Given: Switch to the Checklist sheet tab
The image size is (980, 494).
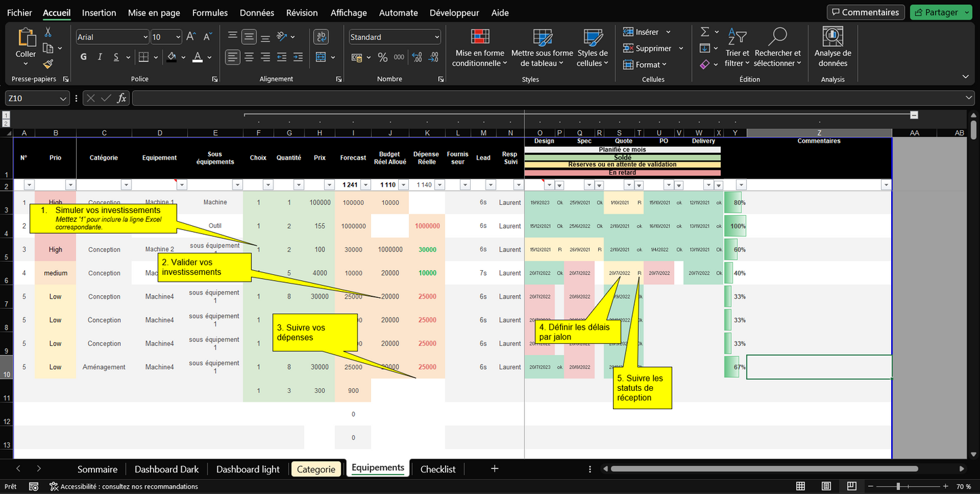Looking at the screenshot, I should pyautogui.click(x=437, y=469).
